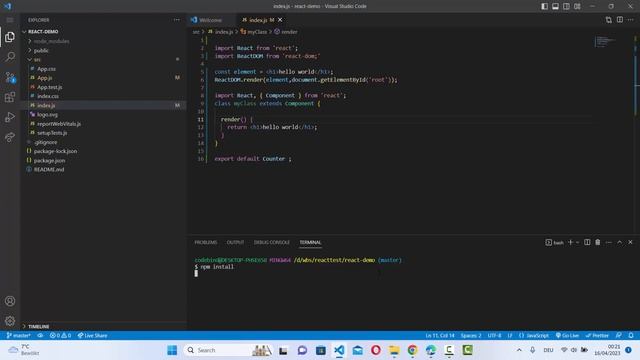Viewport: 640px width, 360px height.
Task: Open editor more actions ellipsis
Action: 631,20
